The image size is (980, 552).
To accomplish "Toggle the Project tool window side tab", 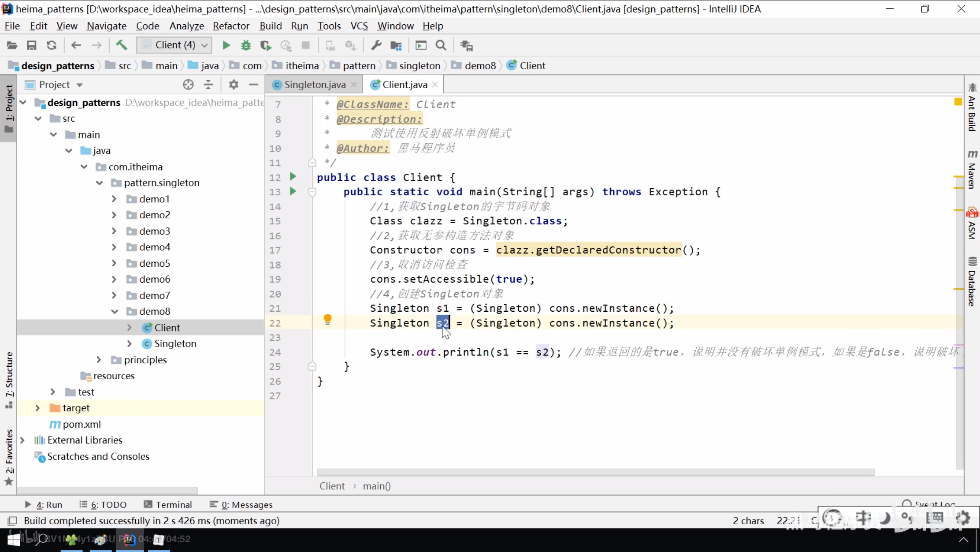I will pyautogui.click(x=9, y=108).
